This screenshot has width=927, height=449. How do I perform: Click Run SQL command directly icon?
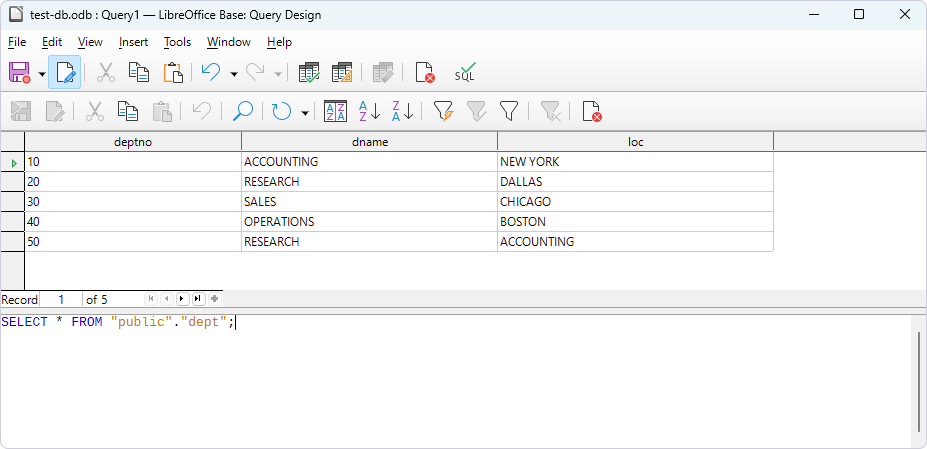click(x=465, y=73)
